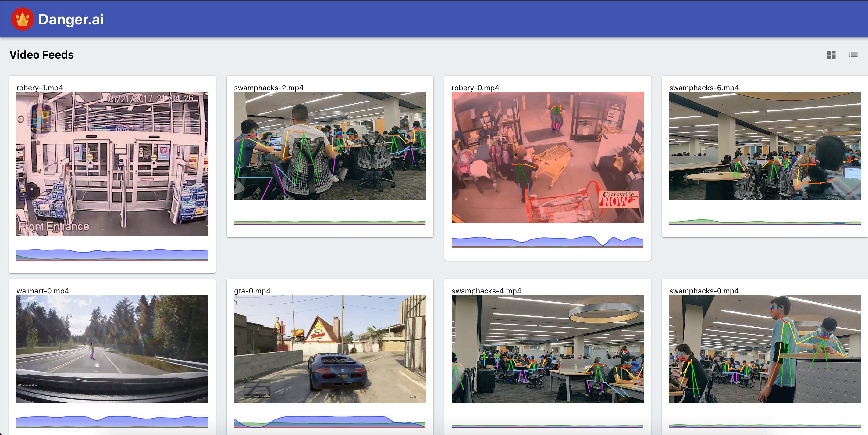Click the robery-0.mp4 danger level graph

(547, 242)
